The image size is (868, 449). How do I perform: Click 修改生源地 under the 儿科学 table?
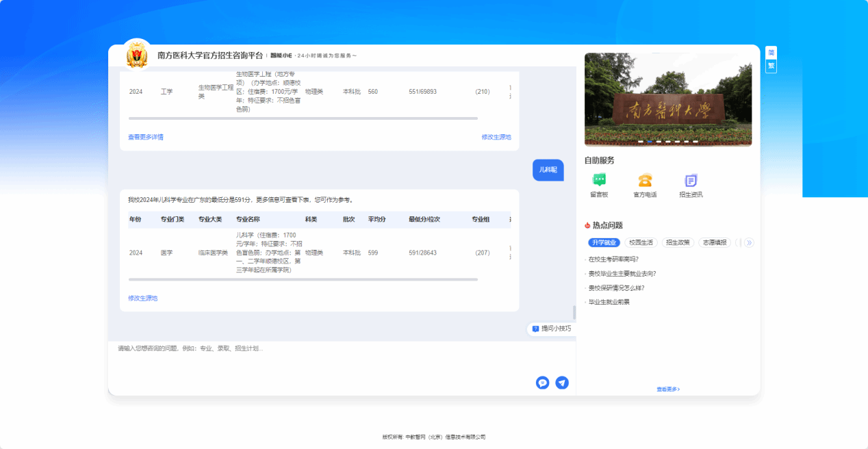tap(143, 298)
